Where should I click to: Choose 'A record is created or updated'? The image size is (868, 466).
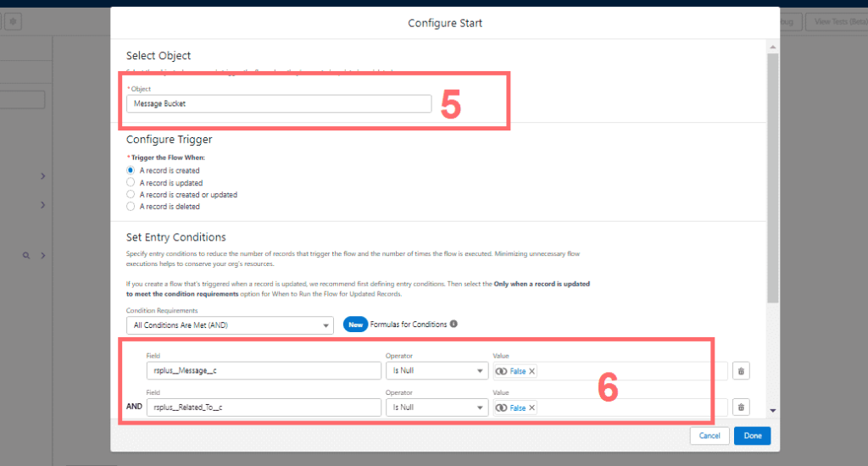pos(131,194)
